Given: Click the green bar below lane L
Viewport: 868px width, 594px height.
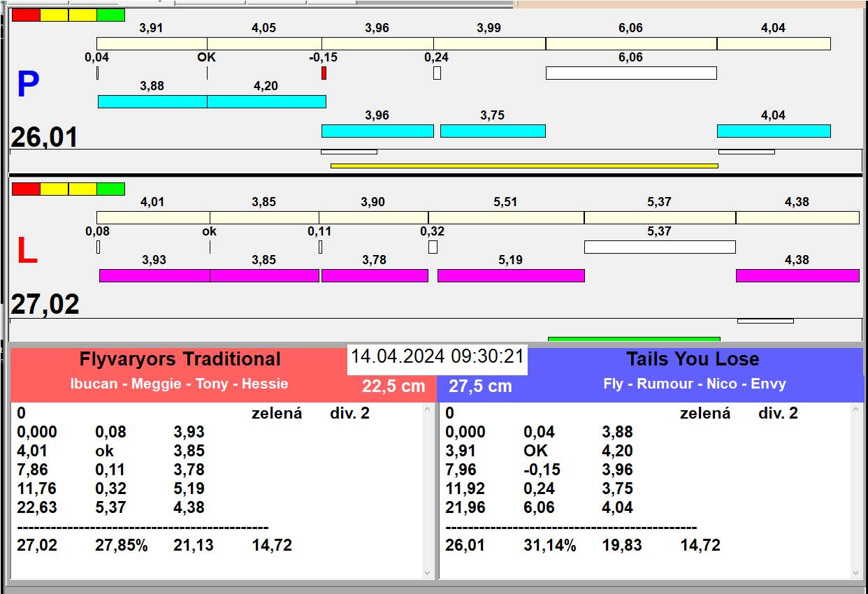Looking at the screenshot, I should tap(634, 339).
